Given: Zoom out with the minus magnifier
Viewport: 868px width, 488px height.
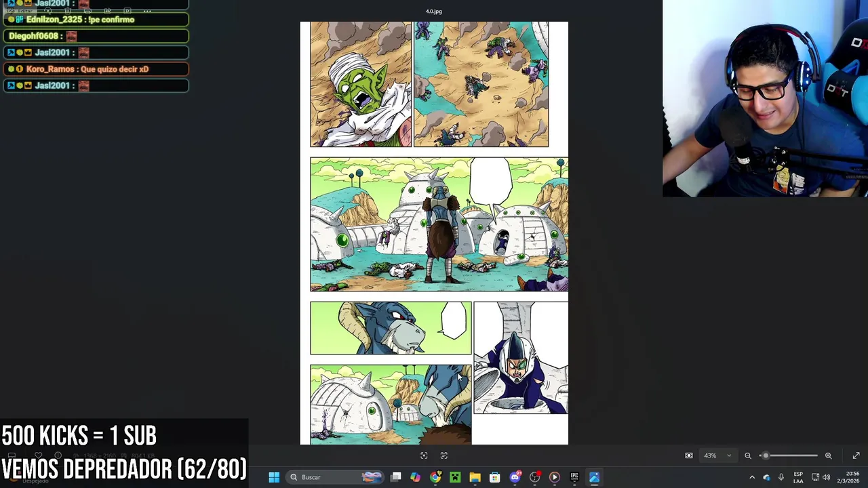Looking at the screenshot, I should (x=748, y=455).
